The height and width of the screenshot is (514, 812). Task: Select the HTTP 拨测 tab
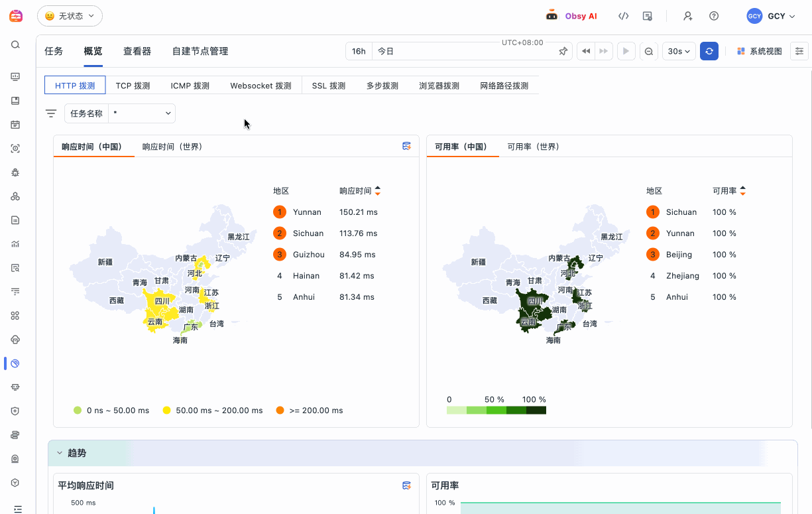coord(75,86)
